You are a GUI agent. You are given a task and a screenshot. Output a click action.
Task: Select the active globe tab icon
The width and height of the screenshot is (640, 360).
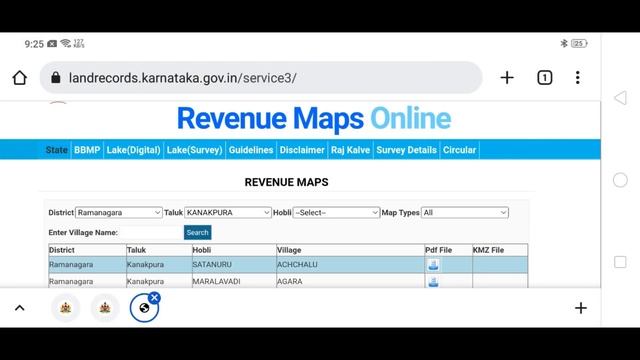(144, 308)
